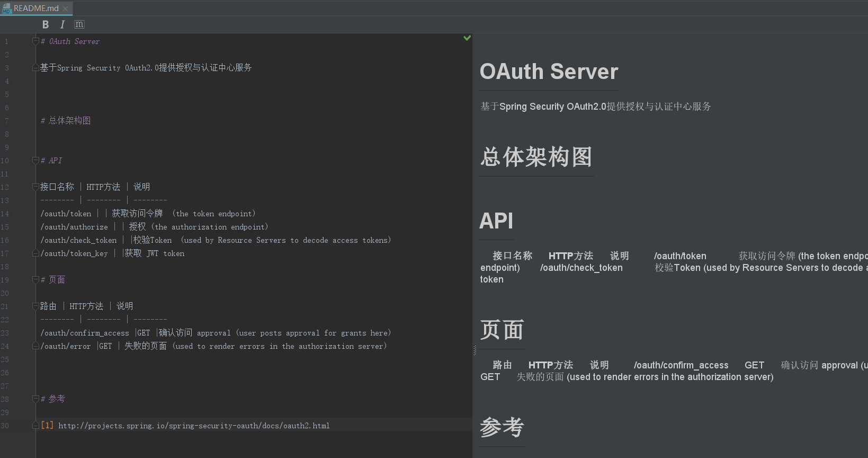Click '参考' heading in the preview pane
The width and height of the screenshot is (868, 458).
click(x=502, y=427)
